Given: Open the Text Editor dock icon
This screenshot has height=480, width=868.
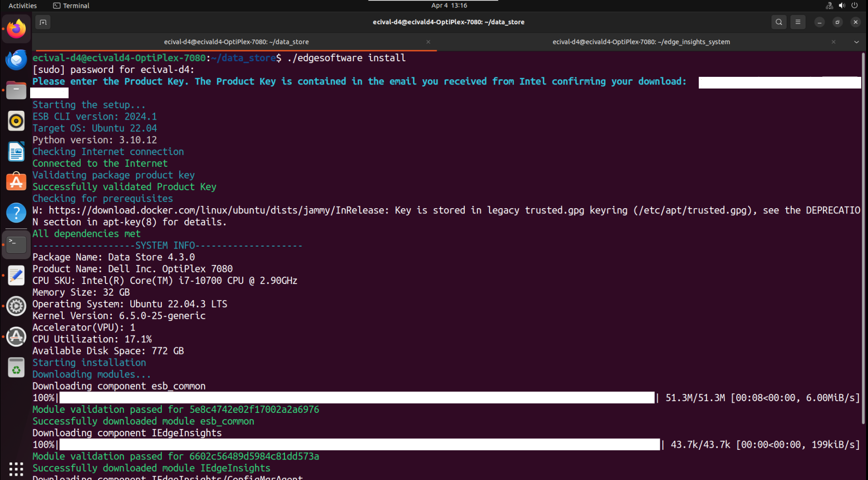Looking at the screenshot, I should point(16,275).
